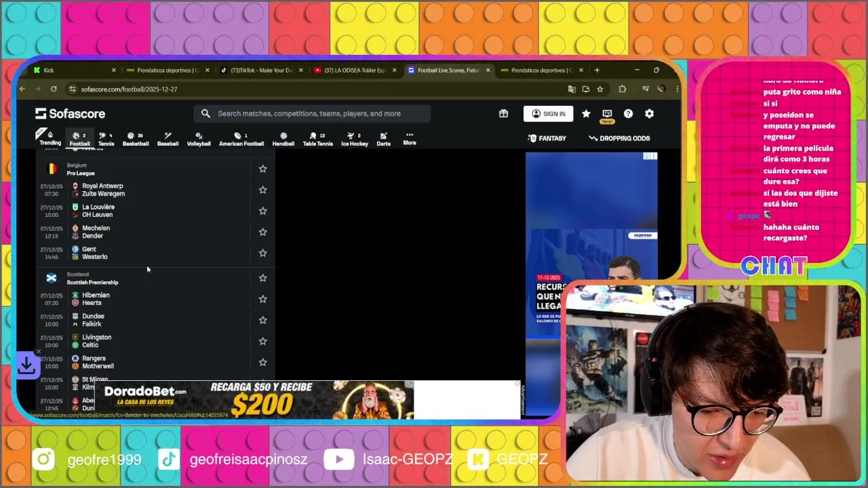This screenshot has height=488, width=868.
Task: Star the Mechelen vs Dender match
Action: (262, 232)
